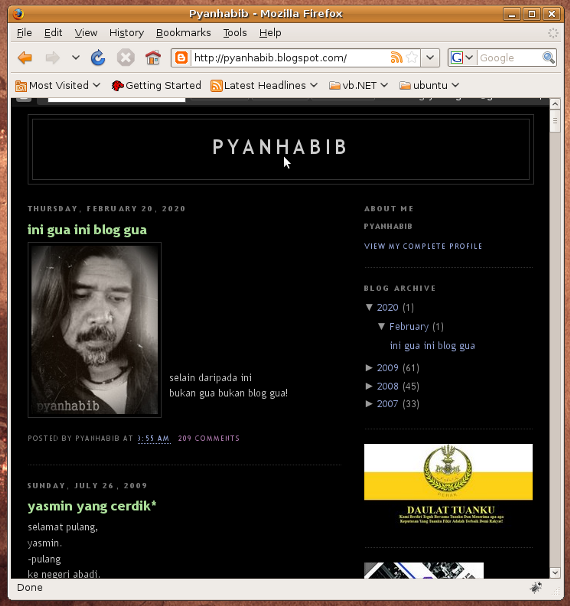570x606 pixels.
Task: View the 209 Comments link
Action: point(209,438)
